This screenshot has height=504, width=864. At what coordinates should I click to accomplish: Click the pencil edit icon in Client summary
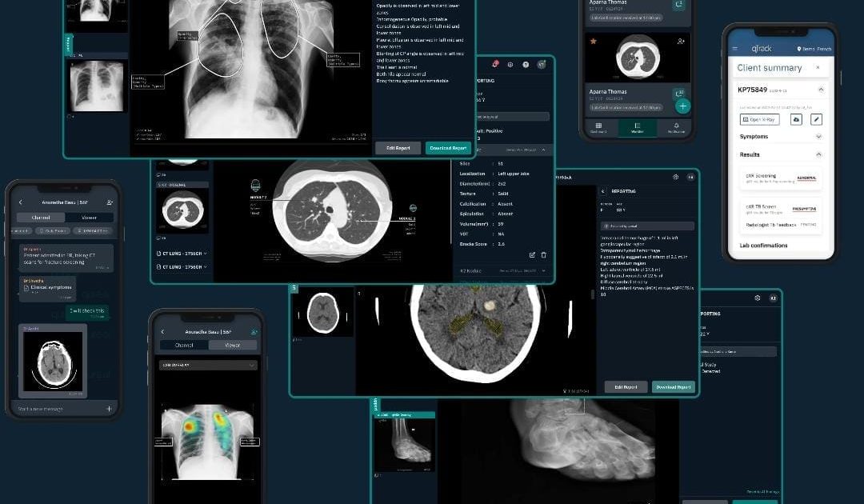(816, 119)
